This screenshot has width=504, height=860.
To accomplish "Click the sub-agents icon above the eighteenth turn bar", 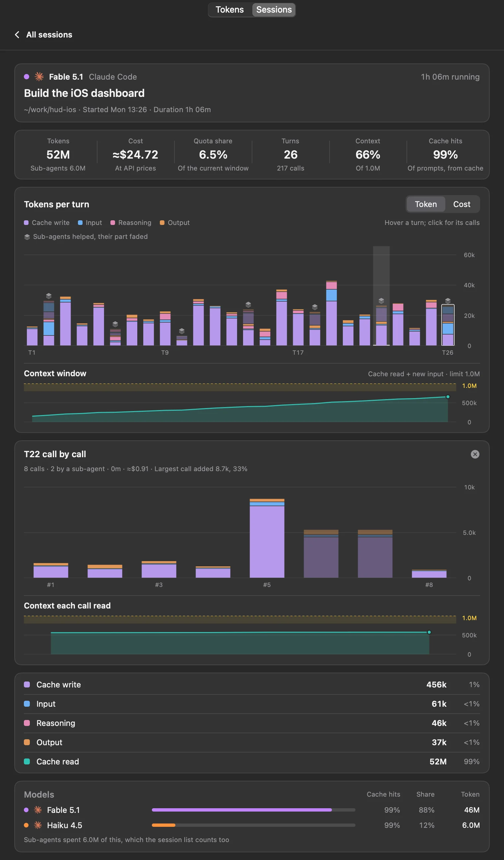I will click(x=315, y=307).
